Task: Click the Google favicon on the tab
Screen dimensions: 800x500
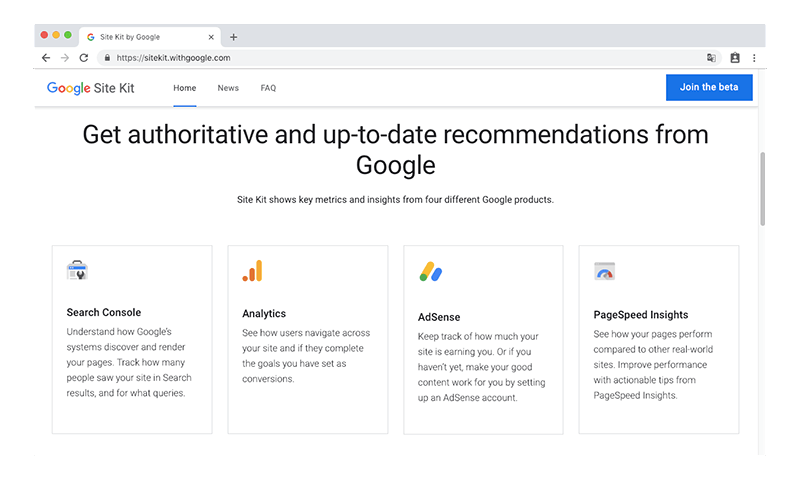Action: coord(91,37)
